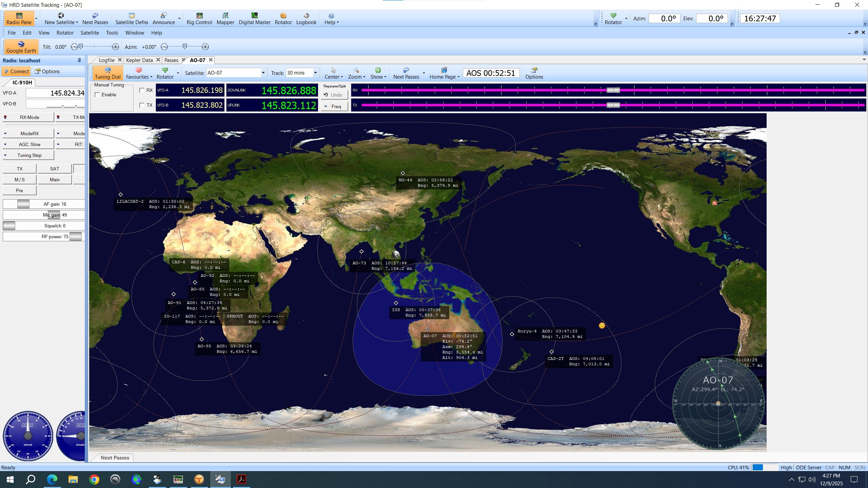Expand the Satellite AO-07 dropdown

263,73
